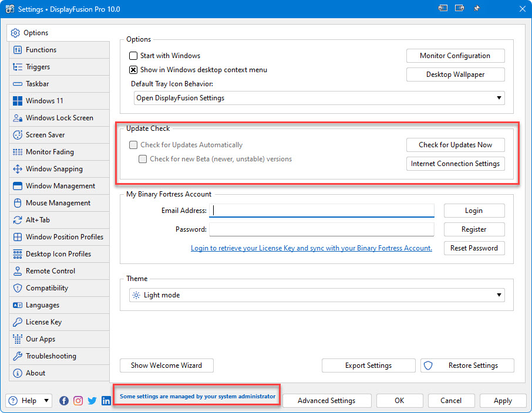This screenshot has width=532, height=413.
Task: Open Desktop Wallpaper settings button
Action: [455, 75]
